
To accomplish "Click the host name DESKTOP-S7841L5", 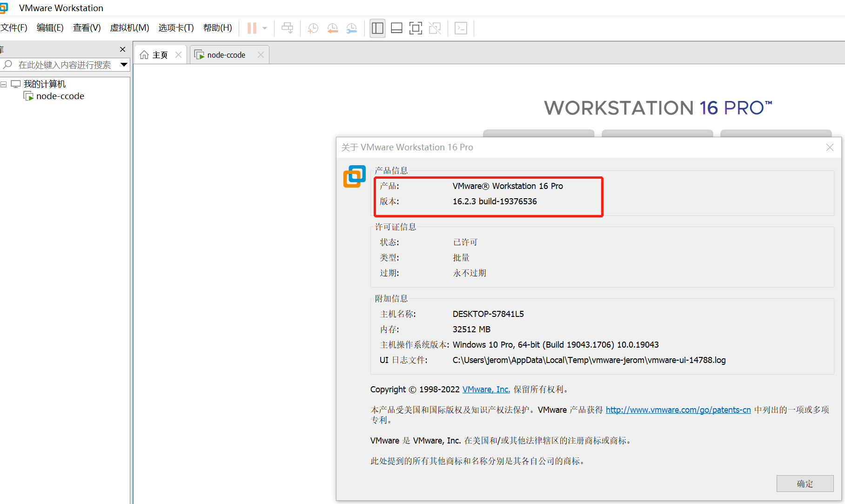I will (x=488, y=314).
